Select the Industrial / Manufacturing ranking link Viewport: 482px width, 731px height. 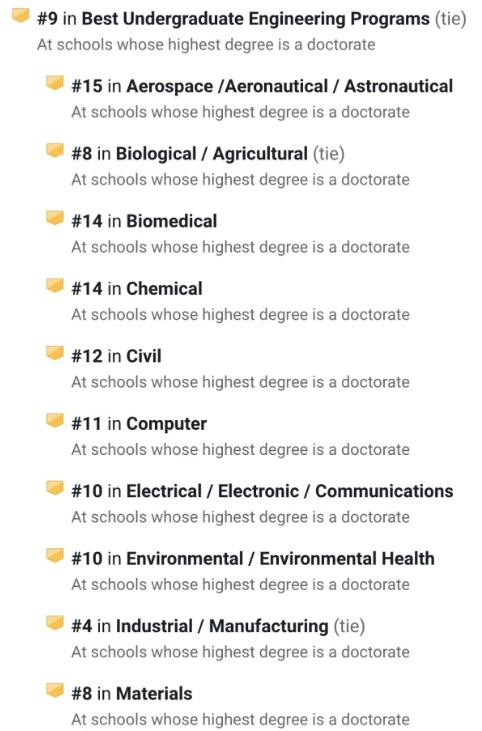point(222,626)
